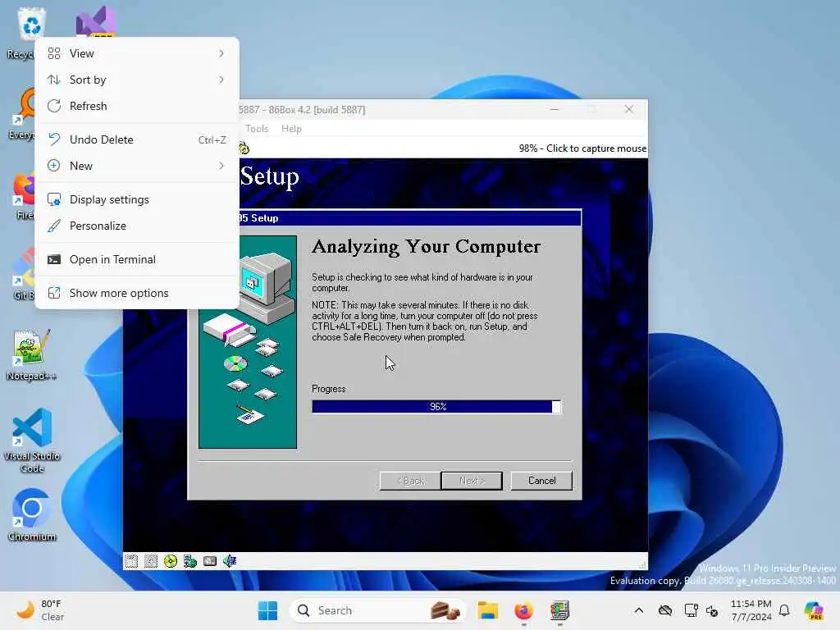The image size is (840, 630).
Task: Open the Copilot preview icon in taskbar
Action: point(813,610)
